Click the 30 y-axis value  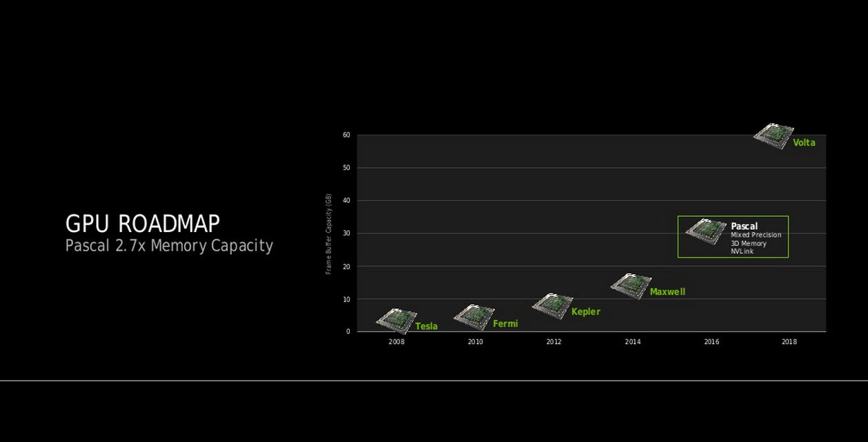[x=346, y=233]
